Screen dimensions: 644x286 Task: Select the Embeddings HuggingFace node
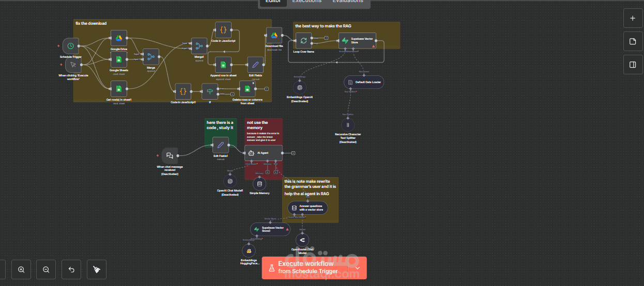point(249,250)
